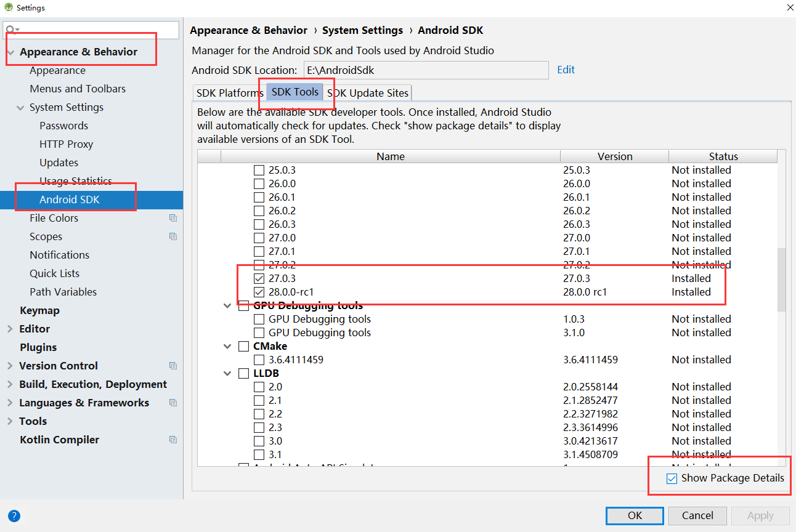This screenshot has height=532, width=796.
Task: Click the Apply button
Action: [x=760, y=515]
